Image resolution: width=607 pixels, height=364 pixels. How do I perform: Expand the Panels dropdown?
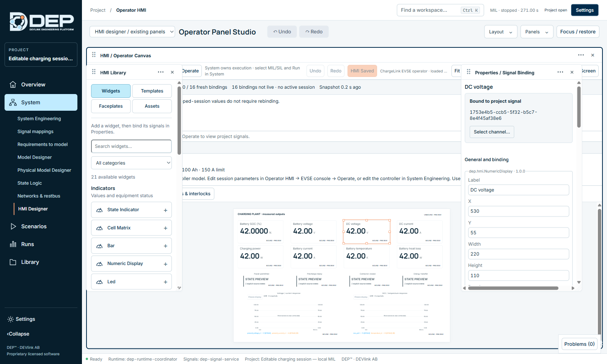tap(537, 32)
